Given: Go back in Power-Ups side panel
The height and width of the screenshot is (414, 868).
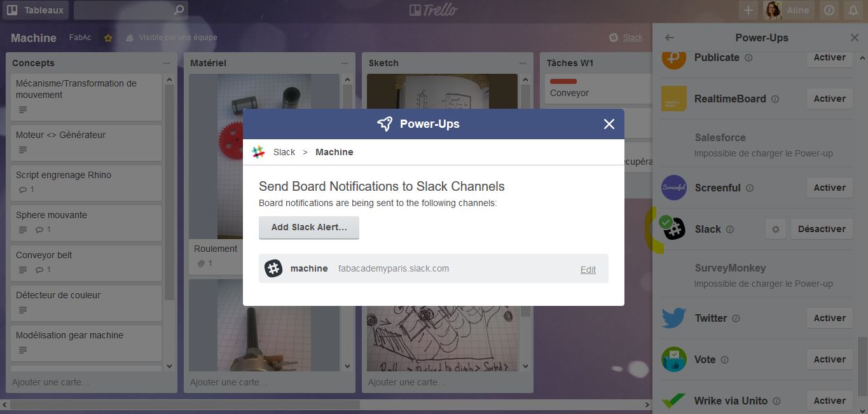Looking at the screenshot, I should [x=669, y=38].
